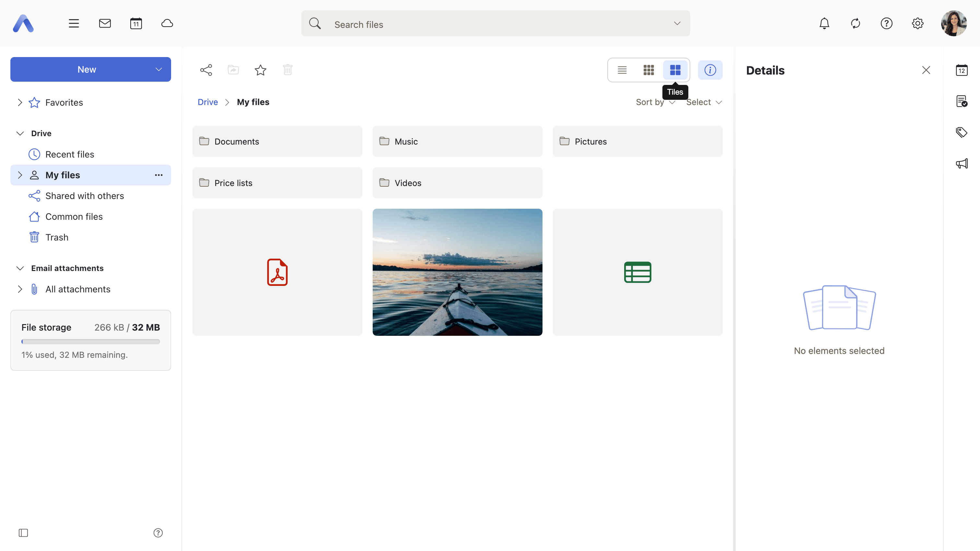980x551 pixels.
Task: Switch to icons grid view
Action: 649,70
